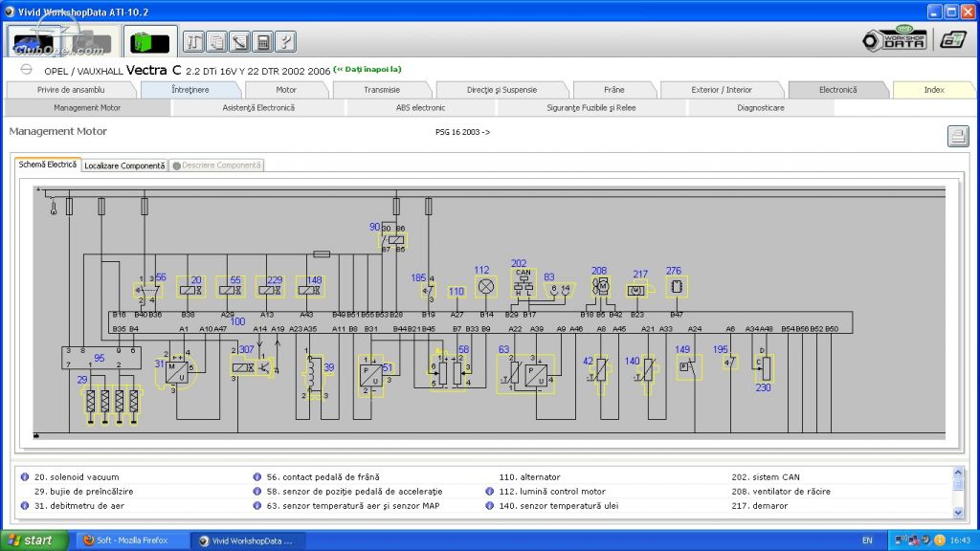Viewport: 980px width, 551px height.
Task: Click the green manual book icon
Action: coord(150,42)
